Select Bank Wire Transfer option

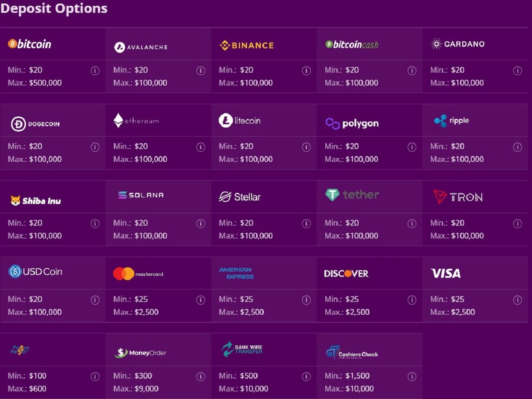coord(241,349)
